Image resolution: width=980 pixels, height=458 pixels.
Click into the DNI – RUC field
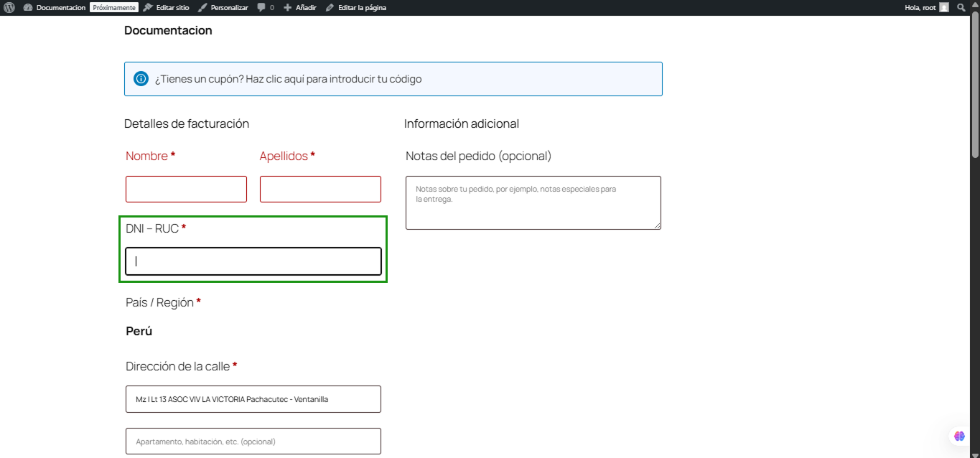pos(253,261)
